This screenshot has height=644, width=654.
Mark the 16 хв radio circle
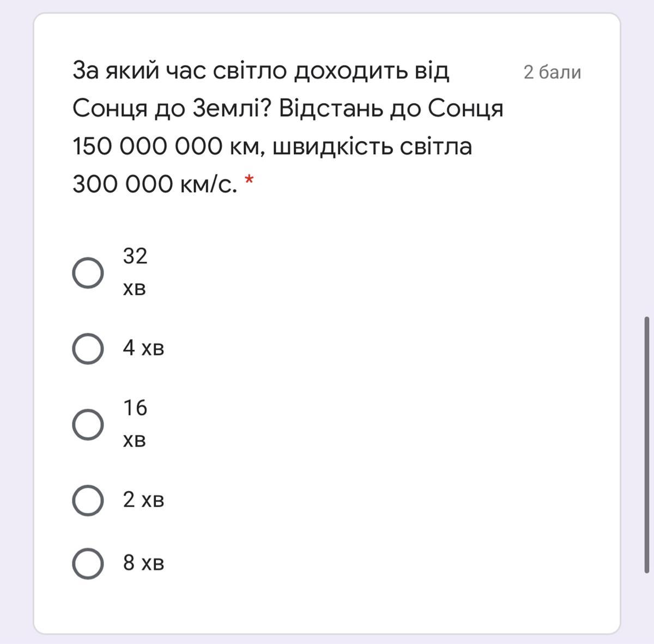pyautogui.click(x=88, y=424)
